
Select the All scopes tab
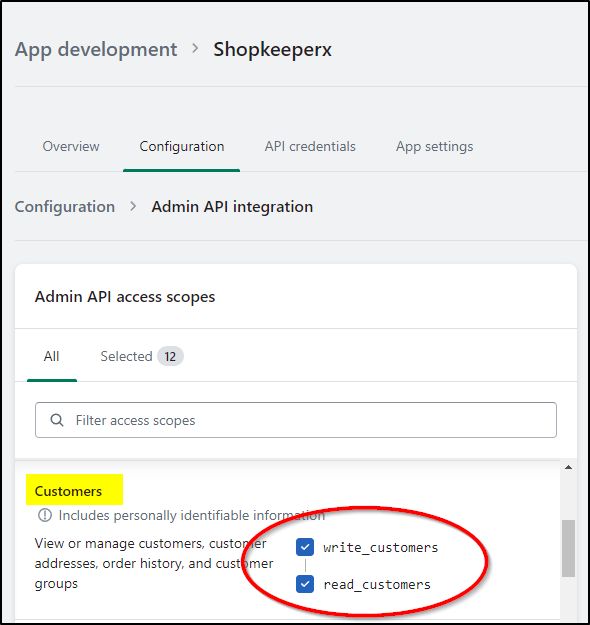click(51, 356)
